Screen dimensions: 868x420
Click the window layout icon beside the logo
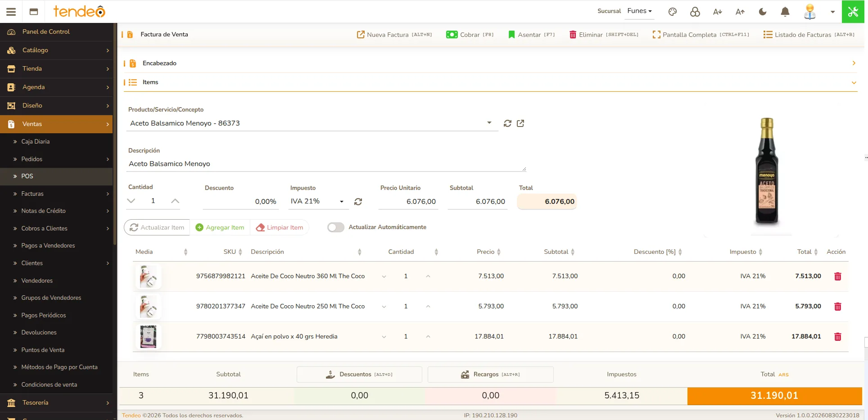34,12
